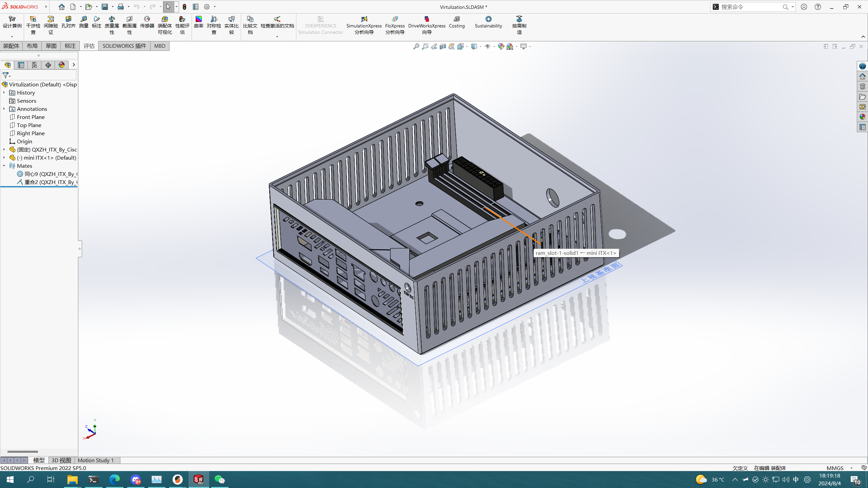The width and height of the screenshot is (868, 488).
Task: Collapse the Mates folder
Action: [4, 166]
